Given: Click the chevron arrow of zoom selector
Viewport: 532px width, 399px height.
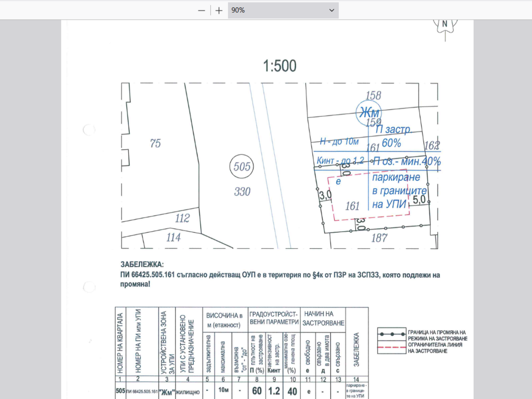Looking at the screenshot, I should click(x=331, y=10).
